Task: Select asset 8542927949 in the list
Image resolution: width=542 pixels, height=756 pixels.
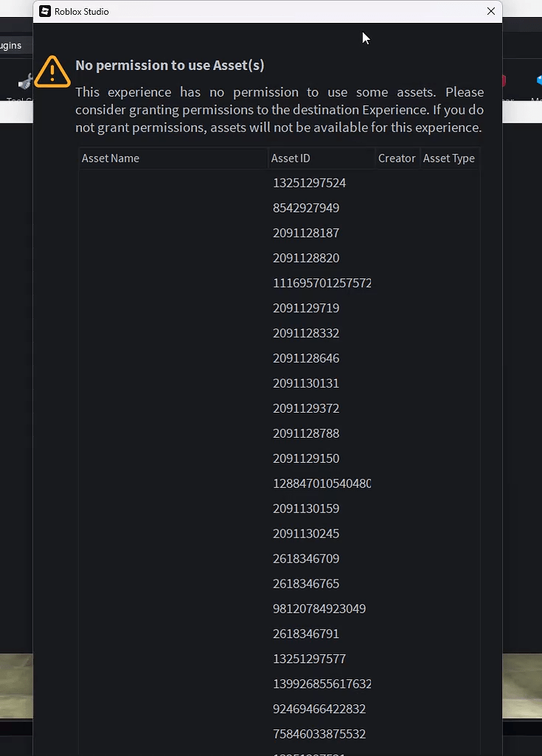Action: pyautogui.click(x=306, y=207)
